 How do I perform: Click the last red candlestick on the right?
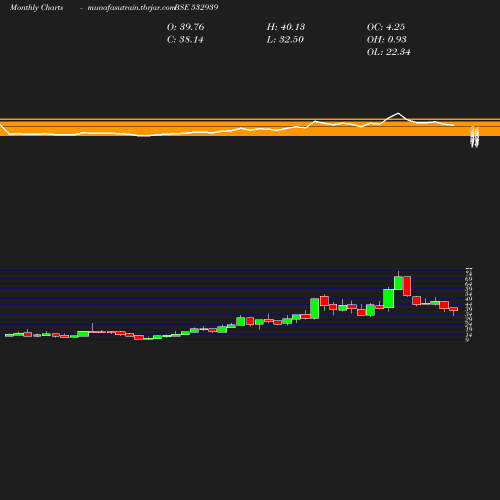(x=454, y=309)
